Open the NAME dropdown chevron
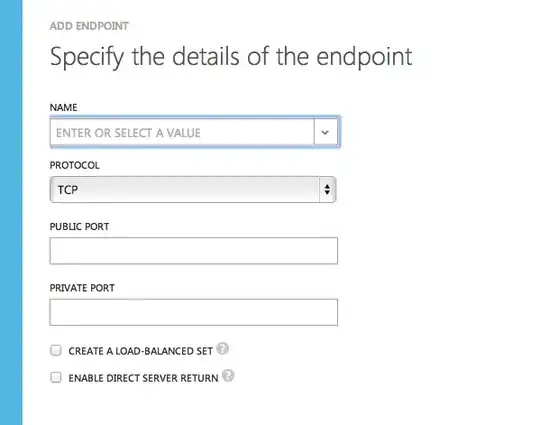Image resolution: width=540 pixels, height=425 pixels. click(325, 132)
